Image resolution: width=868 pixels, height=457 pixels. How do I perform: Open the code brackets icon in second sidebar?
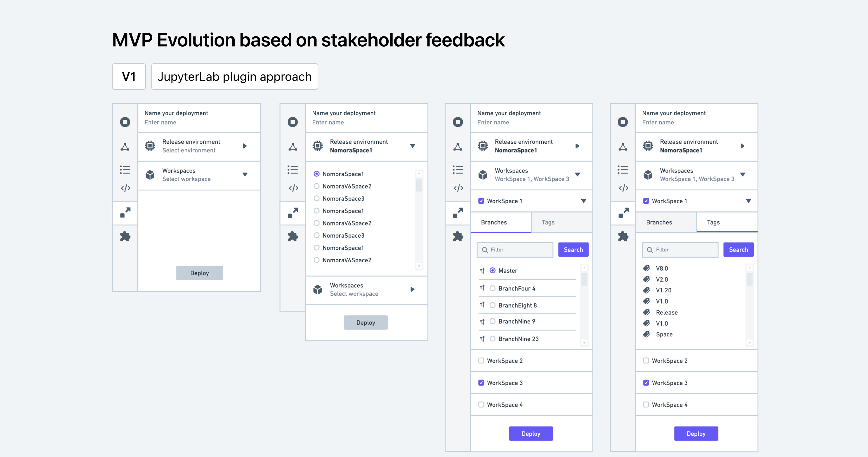click(x=293, y=188)
